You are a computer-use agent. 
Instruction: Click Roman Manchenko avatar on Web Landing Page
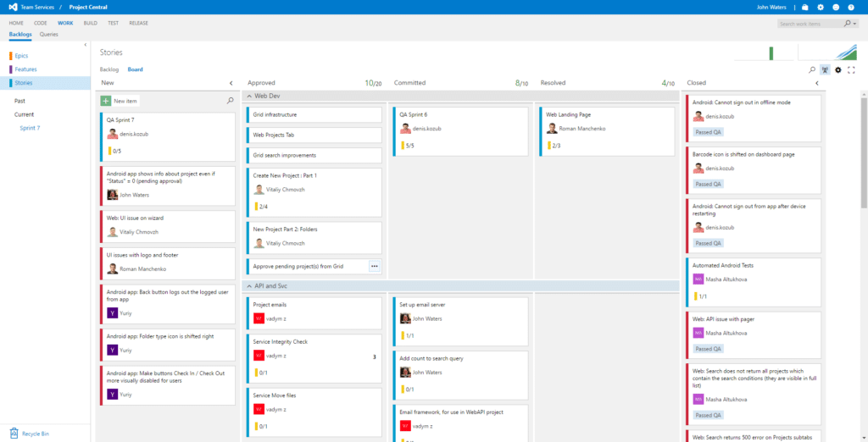pos(552,129)
